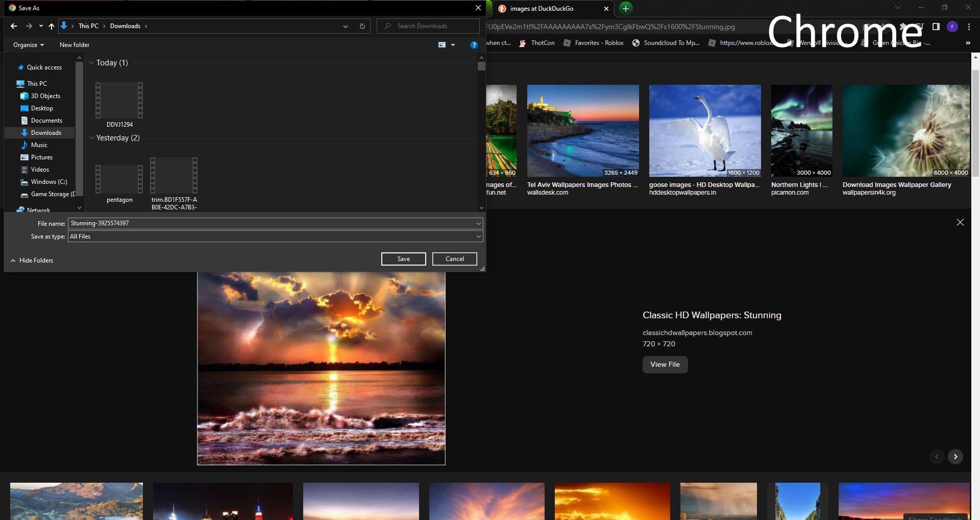Select the pentagon video file

[119, 183]
